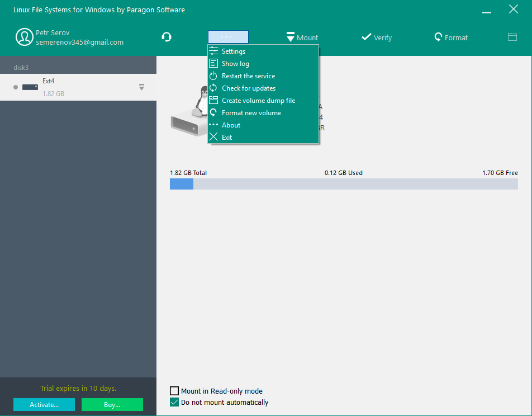
Task: Click the Restart the service power icon
Action: [213, 76]
